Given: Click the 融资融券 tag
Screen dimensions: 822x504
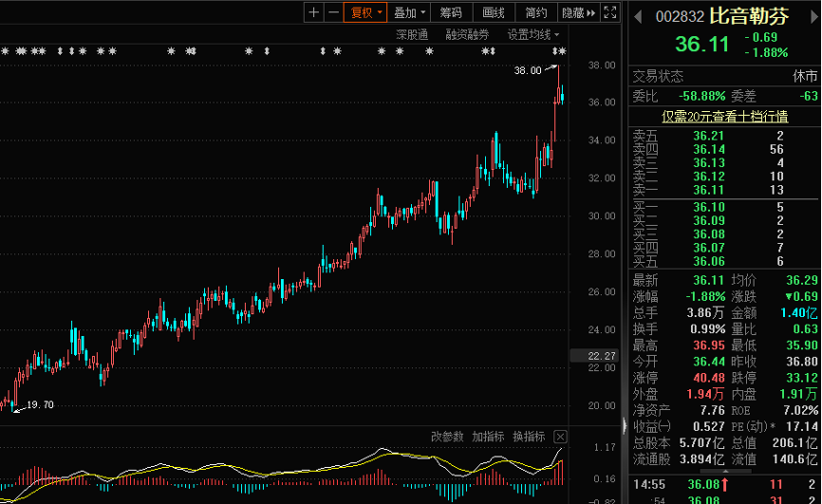Looking at the screenshot, I should click(x=467, y=34).
